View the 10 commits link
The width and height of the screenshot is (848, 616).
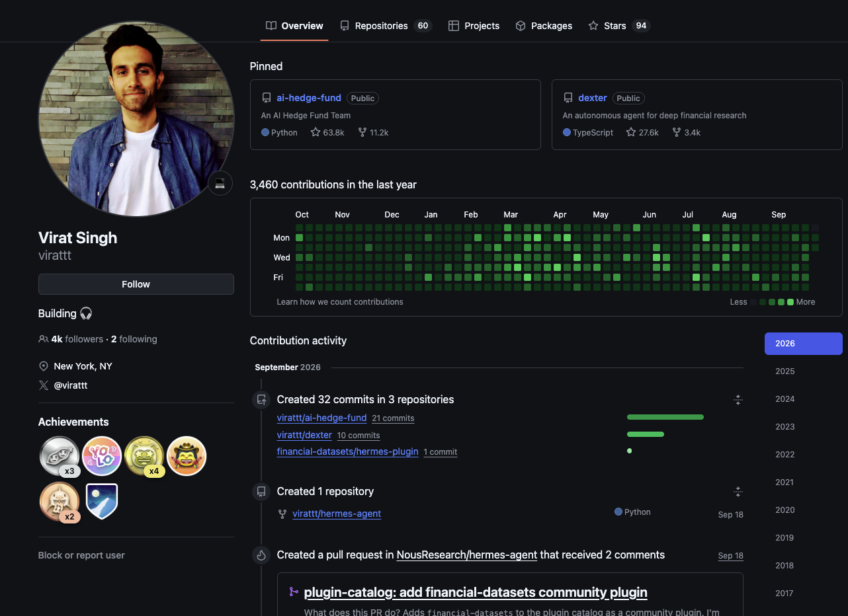click(x=359, y=436)
